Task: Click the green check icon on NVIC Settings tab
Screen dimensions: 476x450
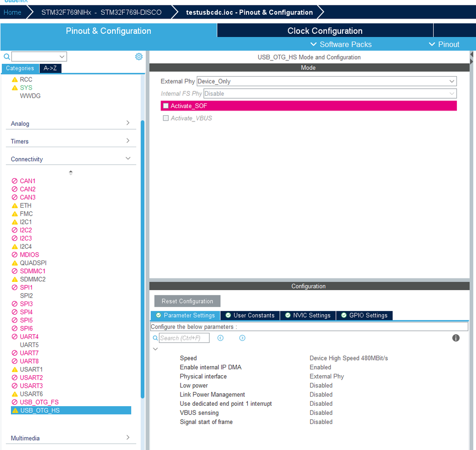Action: tap(288, 315)
